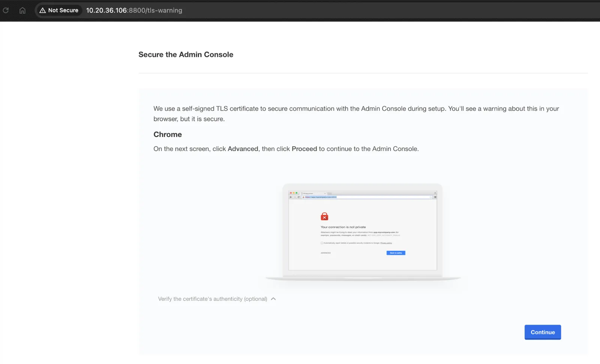Click the Not Secure warning triangle icon
Viewport: 600px width, 364px height.
pyautogui.click(x=42, y=10)
